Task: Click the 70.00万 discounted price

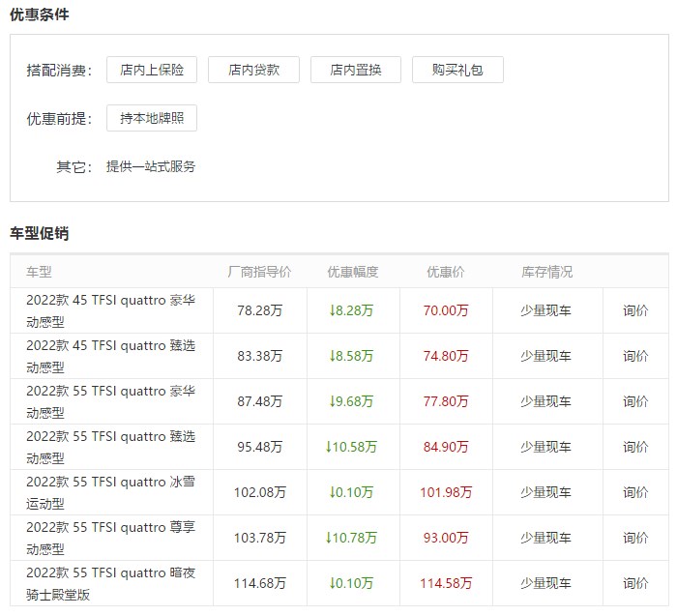Action: coord(446,310)
